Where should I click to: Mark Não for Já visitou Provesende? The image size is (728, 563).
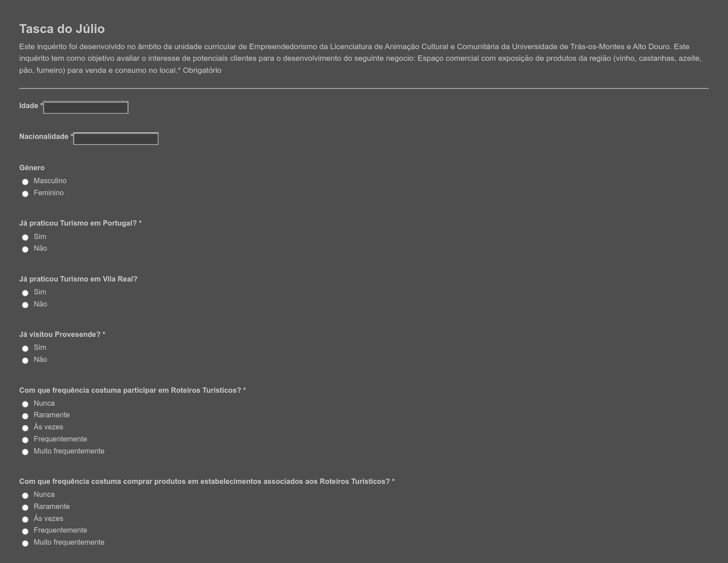coord(25,361)
